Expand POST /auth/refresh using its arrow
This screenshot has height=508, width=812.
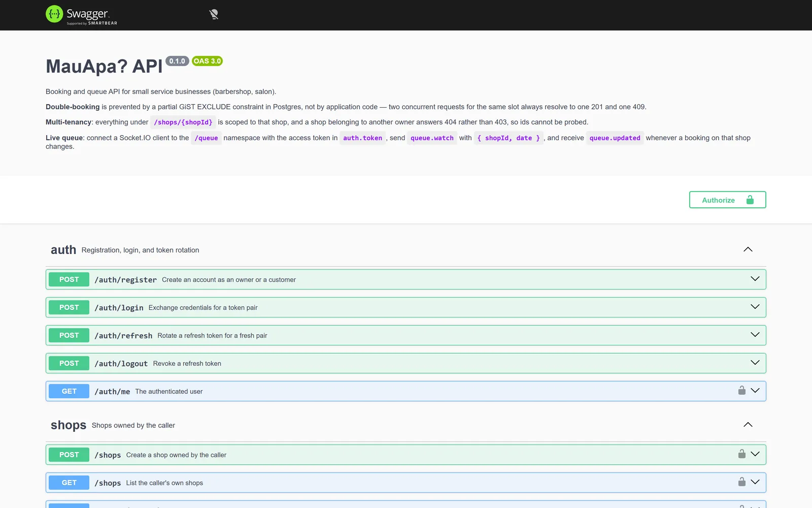click(755, 335)
